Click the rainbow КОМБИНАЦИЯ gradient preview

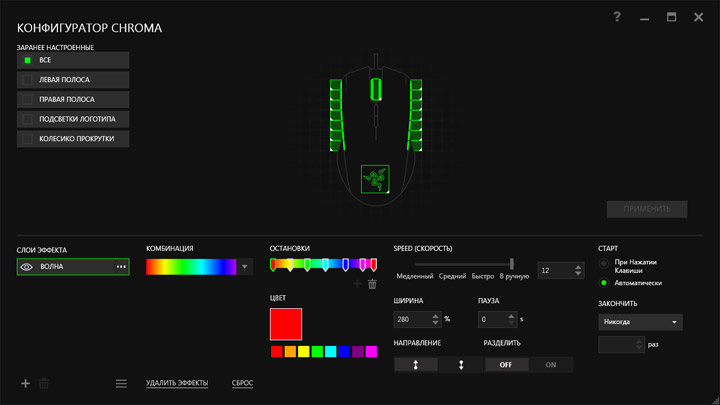pos(191,267)
